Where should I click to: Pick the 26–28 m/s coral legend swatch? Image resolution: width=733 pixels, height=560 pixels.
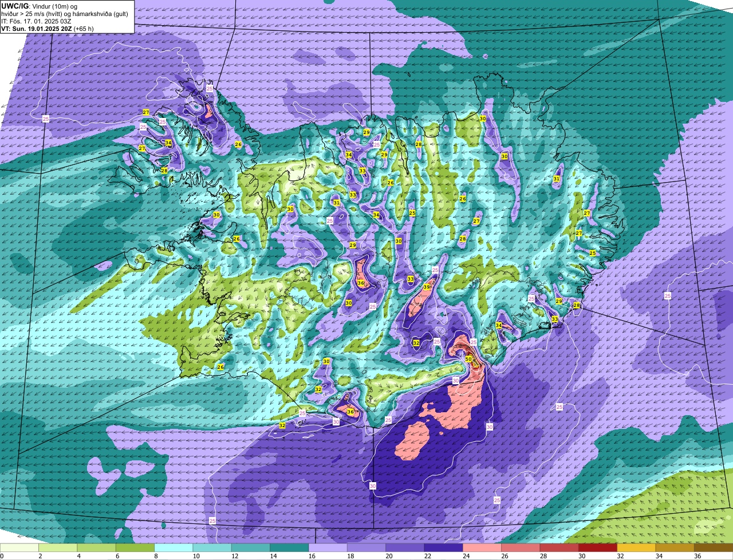tap(521, 547)
